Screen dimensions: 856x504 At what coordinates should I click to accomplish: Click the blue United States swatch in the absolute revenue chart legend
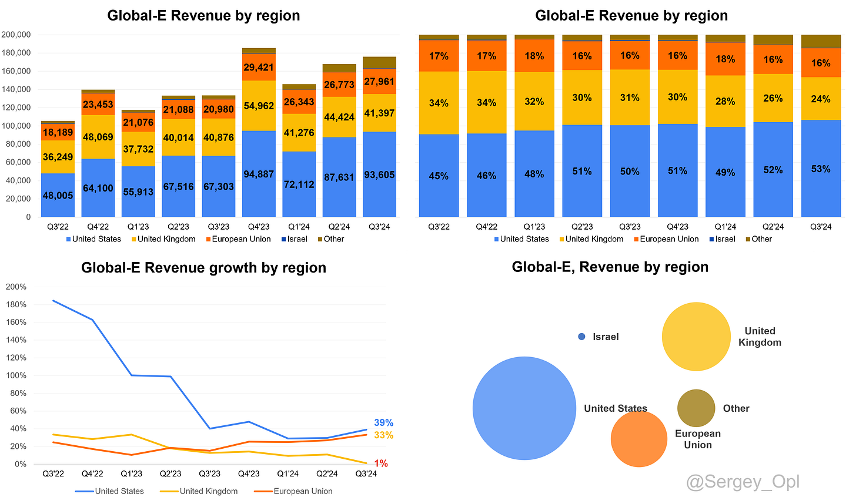[68, 239]
